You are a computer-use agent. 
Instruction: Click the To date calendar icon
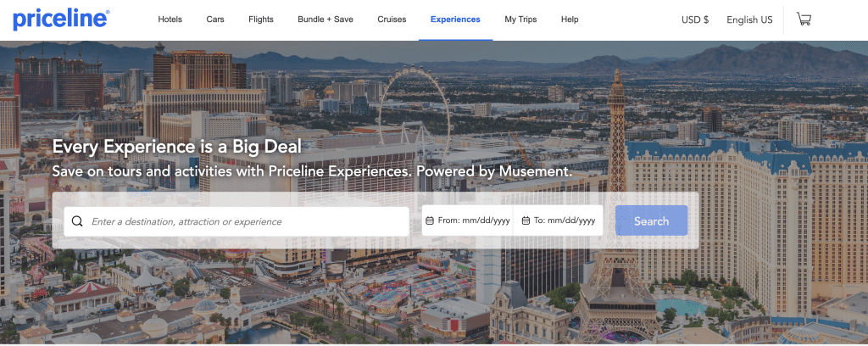click(x=526, y=221)
